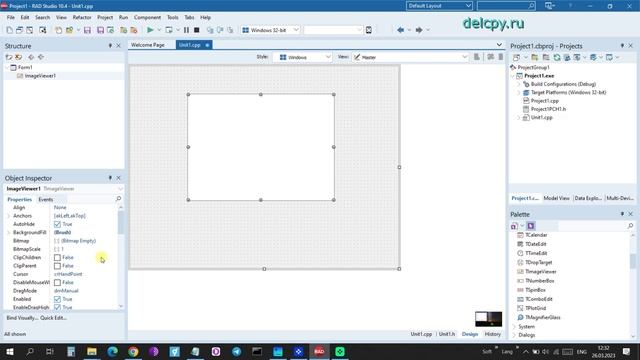Open the Windows 32-bit platform dropdown
Image resolution: width=640 pixels, height=360 pixels.
click(270, 30)
